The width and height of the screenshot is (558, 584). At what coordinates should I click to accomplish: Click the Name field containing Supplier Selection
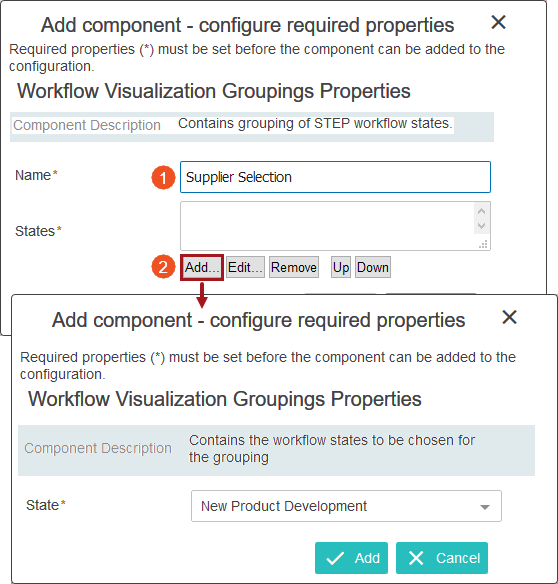(x=335, y=177)
